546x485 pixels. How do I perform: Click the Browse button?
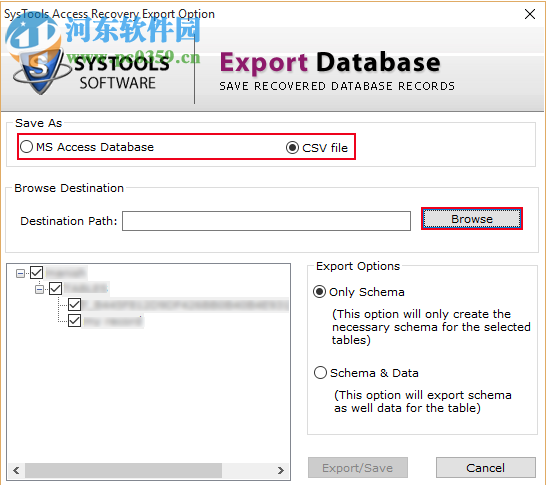pyautogui.click(x=471, y=219)
